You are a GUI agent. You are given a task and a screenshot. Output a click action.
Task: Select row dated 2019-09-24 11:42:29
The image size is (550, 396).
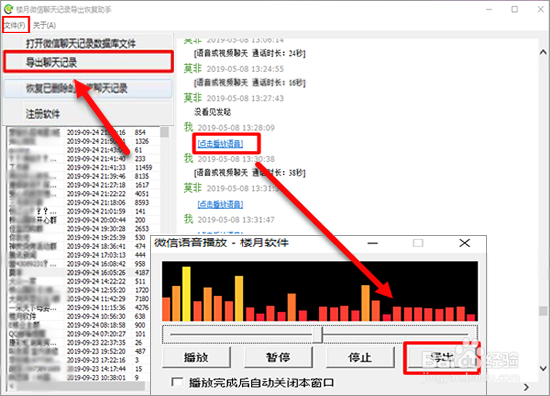[79, 299]
